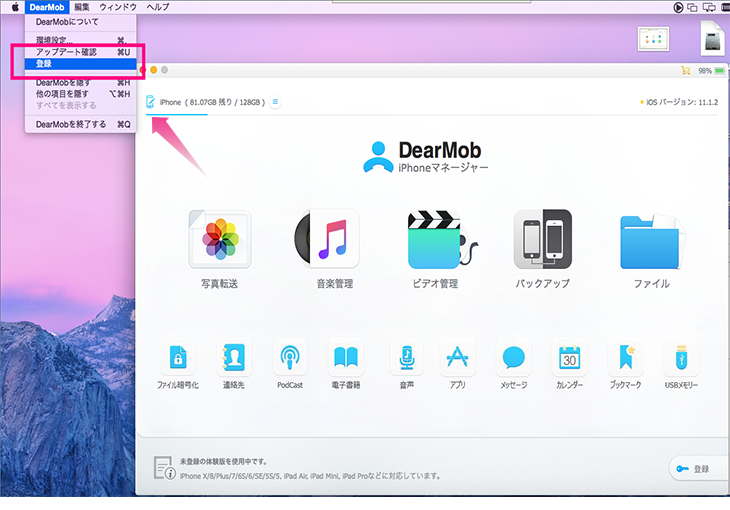Open the バックアップ backup icon
This screenshot has height=510, width=730.
point(542,239)
